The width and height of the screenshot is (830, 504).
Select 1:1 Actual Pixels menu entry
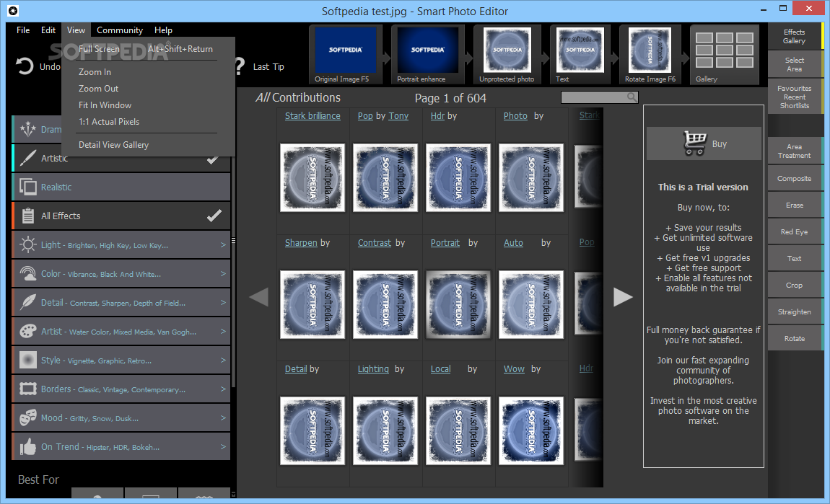pyautogui.click(x=109, y=122)
